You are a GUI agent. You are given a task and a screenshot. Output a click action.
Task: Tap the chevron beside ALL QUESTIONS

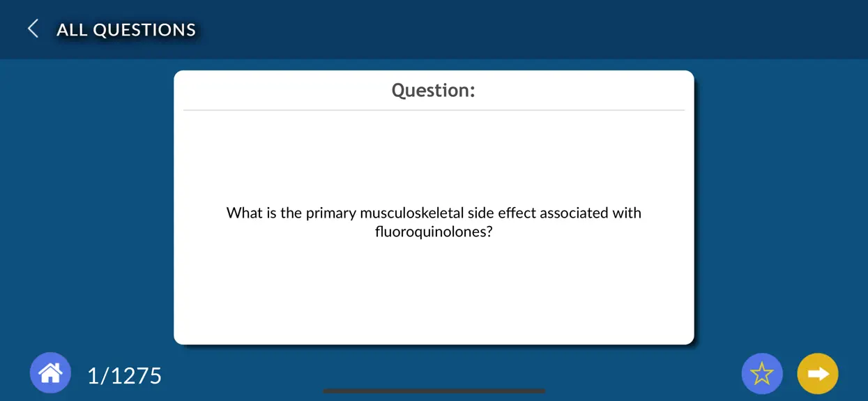(32, 29)
